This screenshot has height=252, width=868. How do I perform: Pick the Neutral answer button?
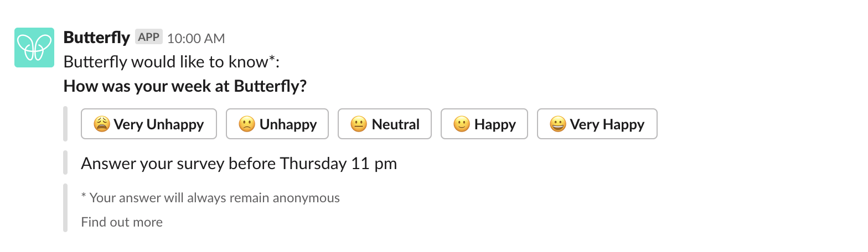pos(385,124)
